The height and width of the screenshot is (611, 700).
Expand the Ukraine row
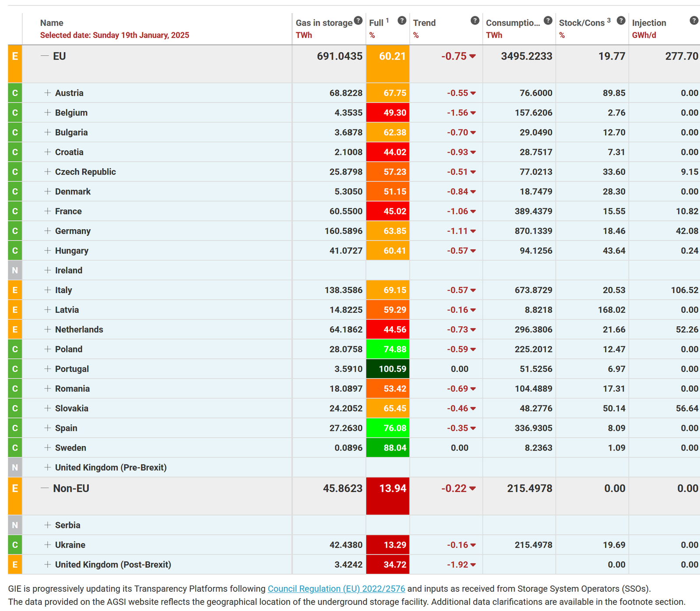point(48,545)
